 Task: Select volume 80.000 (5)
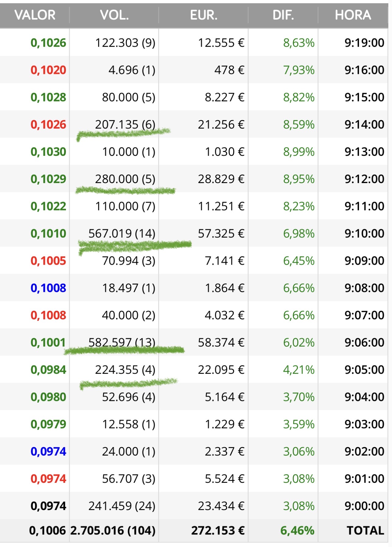point(129,97)
